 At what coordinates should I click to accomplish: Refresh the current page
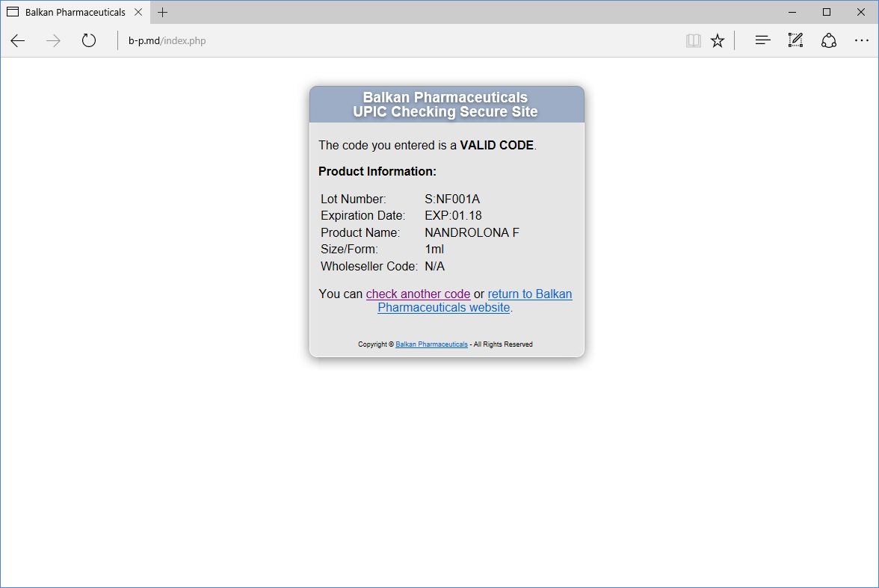pos(89,41)
